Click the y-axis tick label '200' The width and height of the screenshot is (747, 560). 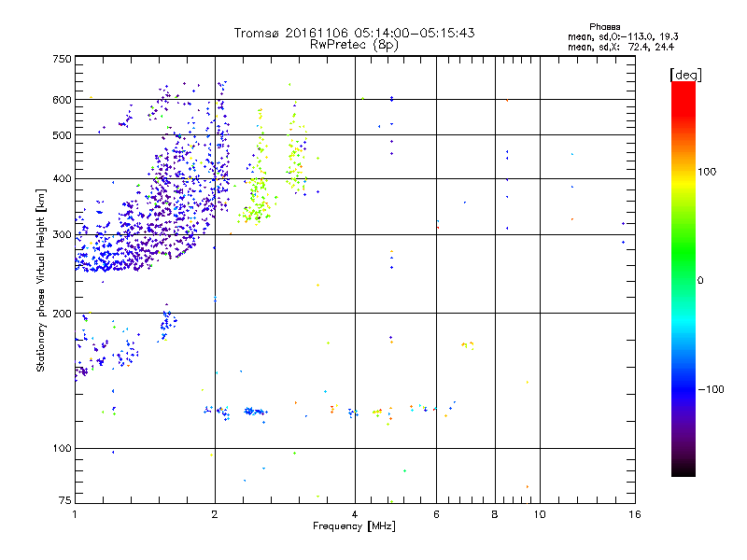click(62, 314)
